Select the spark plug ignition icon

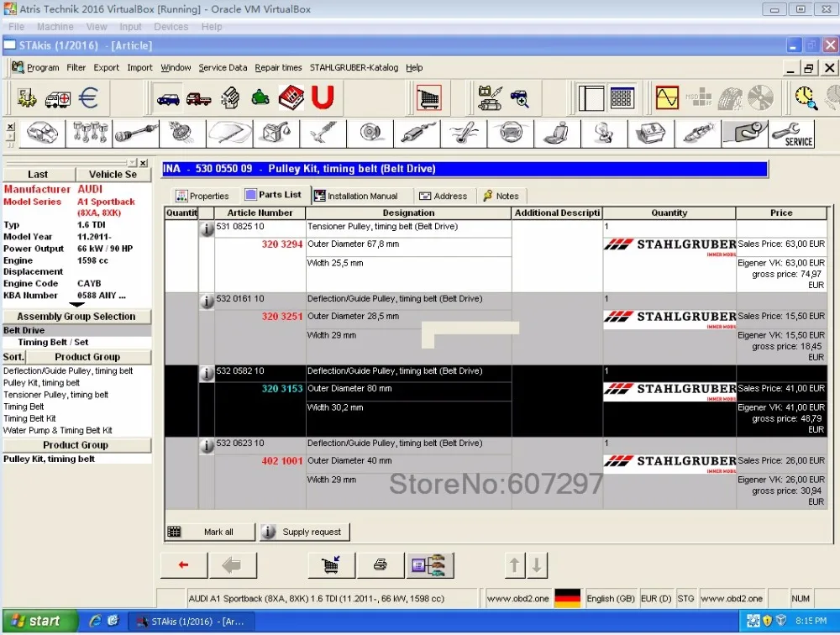pos(698,134)
